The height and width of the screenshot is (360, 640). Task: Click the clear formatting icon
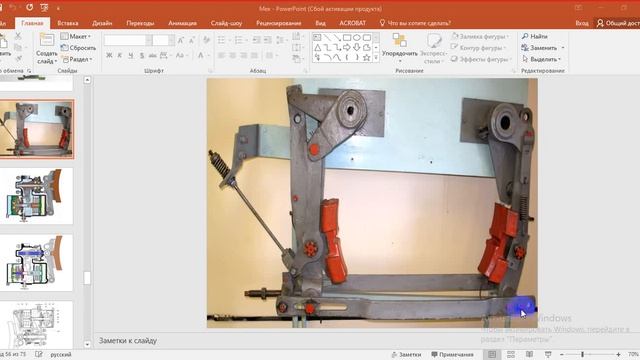tap(206, 40)
